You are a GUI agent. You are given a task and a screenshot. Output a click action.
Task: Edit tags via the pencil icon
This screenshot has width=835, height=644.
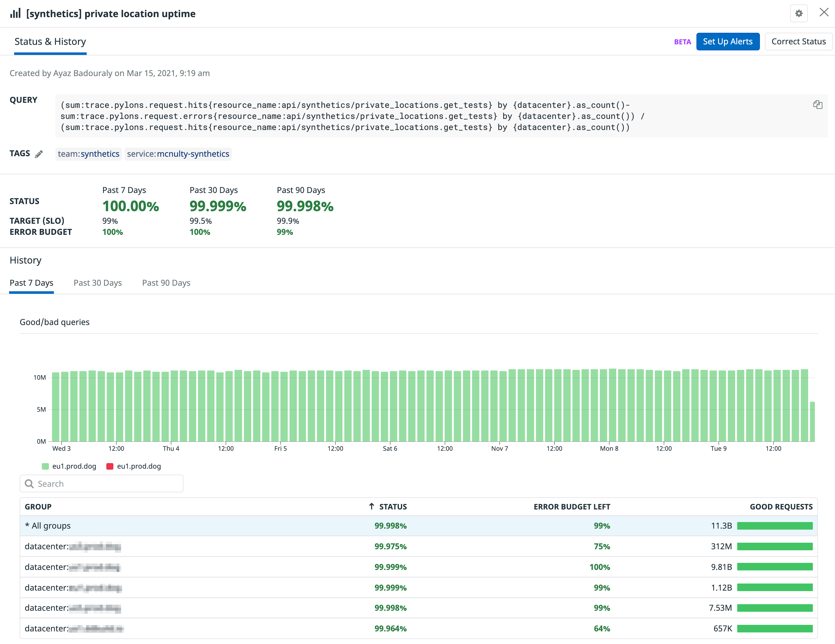[39, 154]
